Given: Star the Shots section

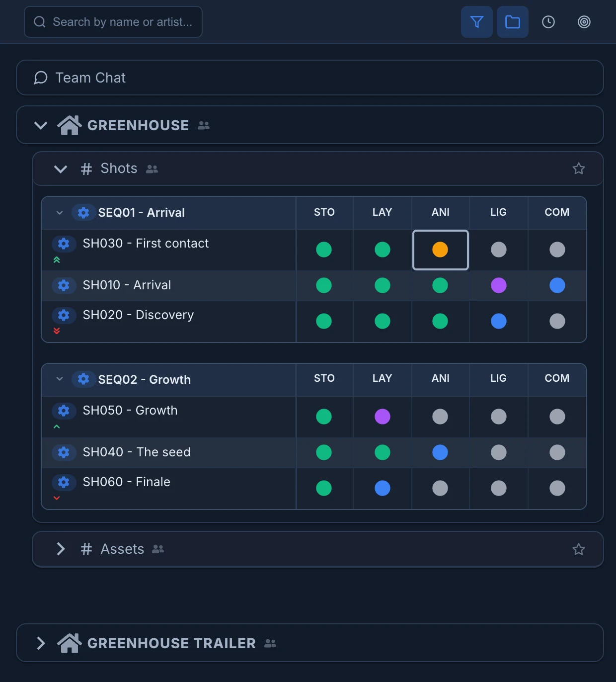Looking at the screenshot, I should tap(578, 169).
